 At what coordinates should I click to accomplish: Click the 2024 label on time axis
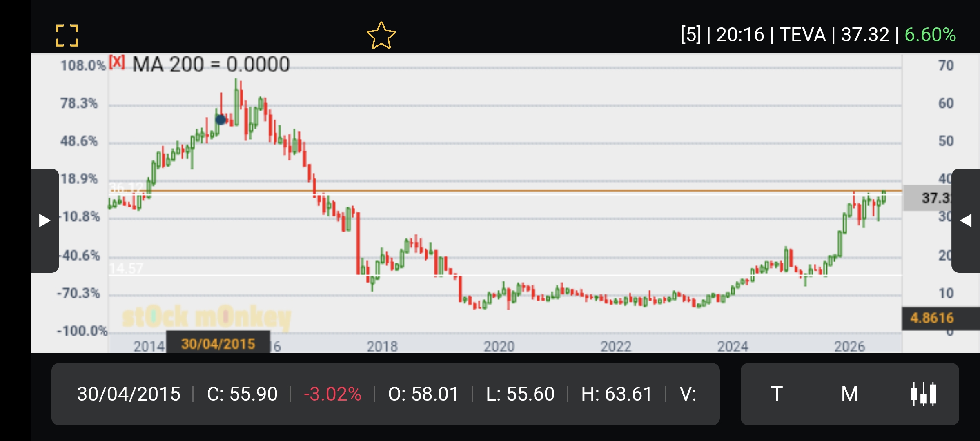tap(733, 346)
